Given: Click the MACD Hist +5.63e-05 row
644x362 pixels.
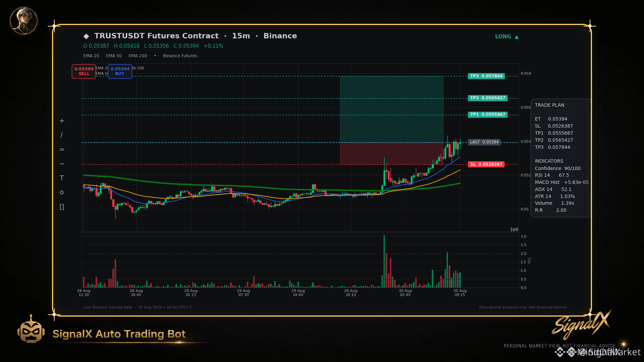Looking at the screenshot, I should click(x=562, y=182).
